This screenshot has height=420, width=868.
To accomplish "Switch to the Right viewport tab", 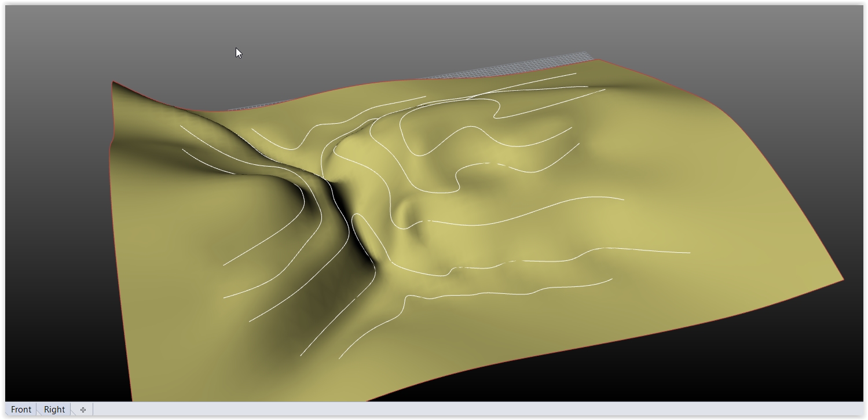I will click(x=54, y=409).
